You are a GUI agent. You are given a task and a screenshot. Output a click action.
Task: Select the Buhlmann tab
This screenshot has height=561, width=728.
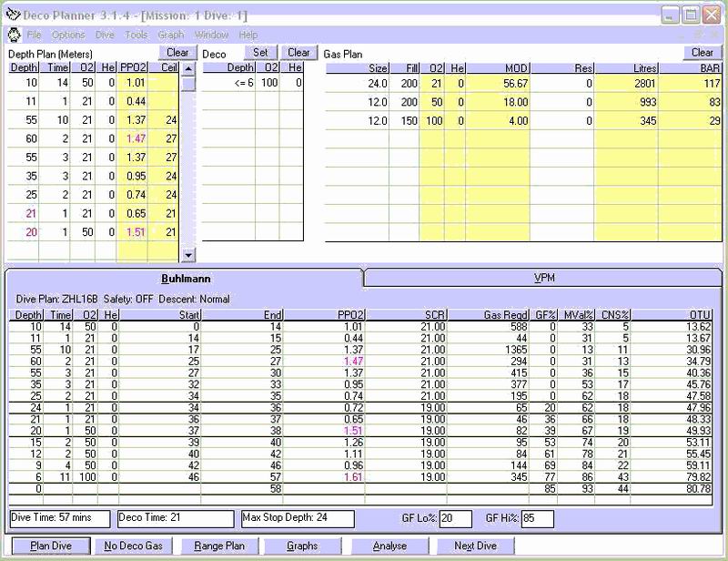coord(186,277)
